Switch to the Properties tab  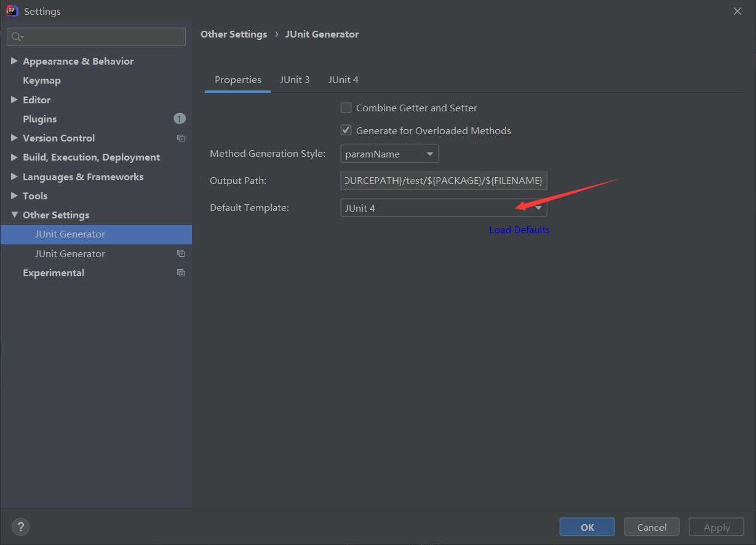[x=237, y=80]
